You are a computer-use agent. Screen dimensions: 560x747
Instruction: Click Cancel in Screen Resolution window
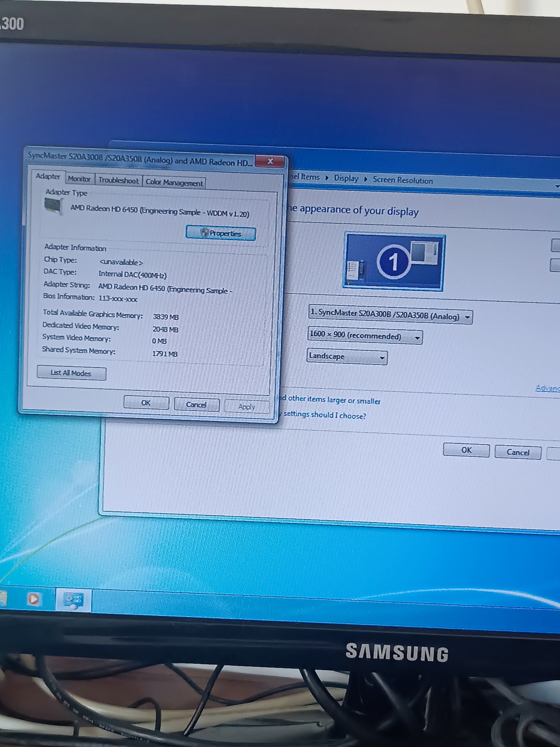517,452
